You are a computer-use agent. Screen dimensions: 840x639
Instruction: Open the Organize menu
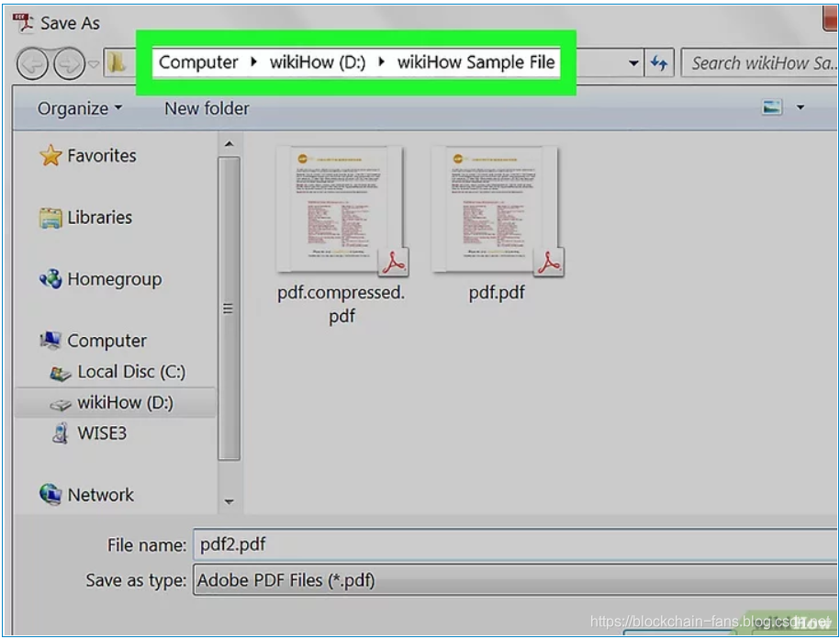[79, 108]
